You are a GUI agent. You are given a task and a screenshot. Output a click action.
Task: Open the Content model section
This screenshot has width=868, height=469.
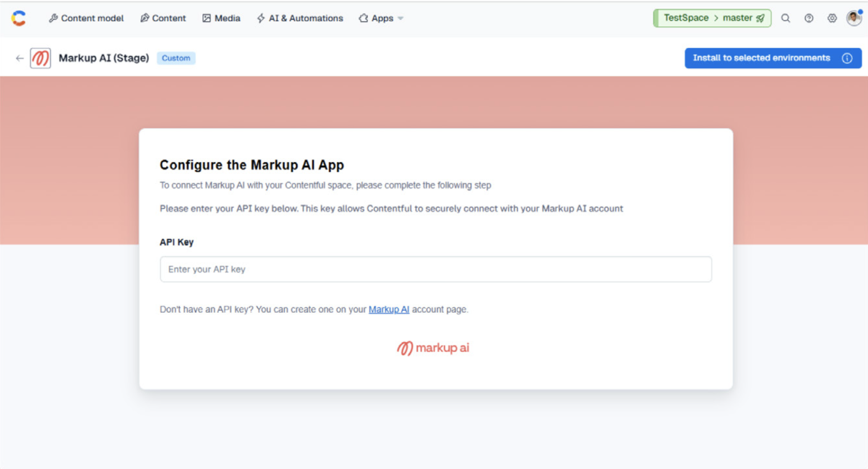[86, 18]
